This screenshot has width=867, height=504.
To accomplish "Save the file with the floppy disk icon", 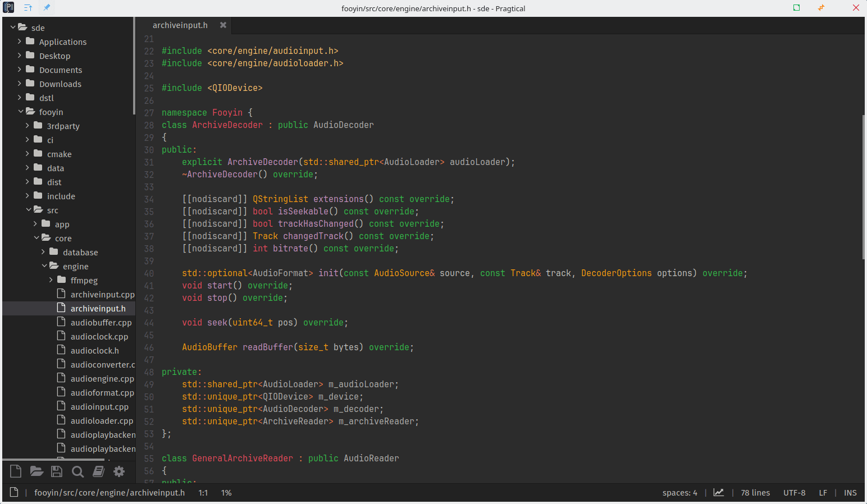I will 57,471.
